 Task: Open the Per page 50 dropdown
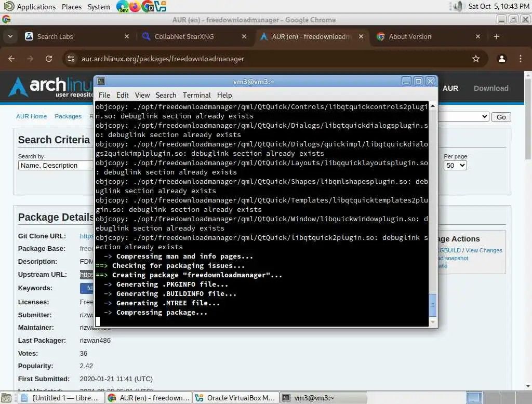(x=455, y=165)
